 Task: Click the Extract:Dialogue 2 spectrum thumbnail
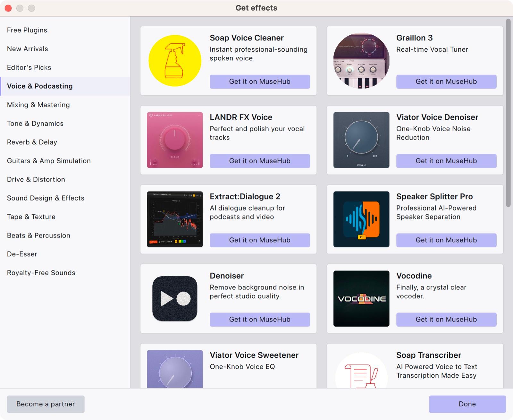click(x=175, y=219)
